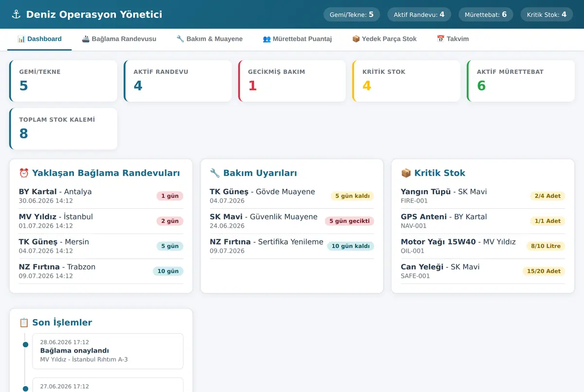
Task: Open the Dashboard tab
Action: tap(39, 39)
